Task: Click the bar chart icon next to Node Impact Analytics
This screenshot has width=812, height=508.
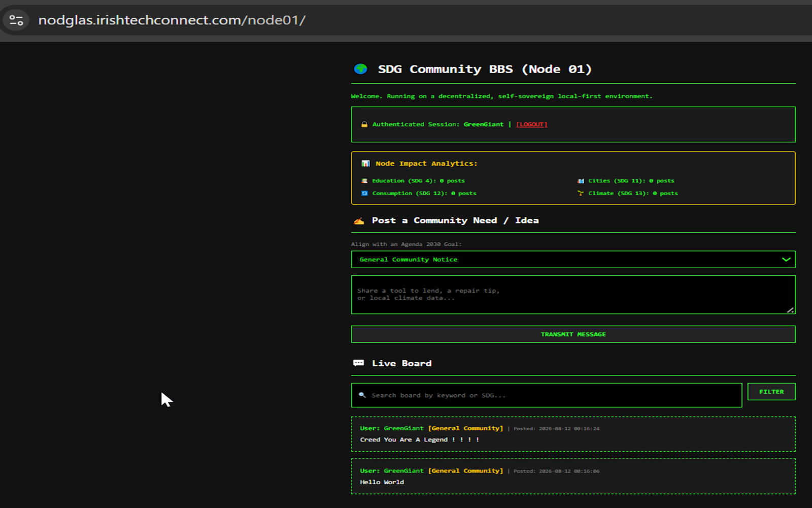Action: [365, 164]
